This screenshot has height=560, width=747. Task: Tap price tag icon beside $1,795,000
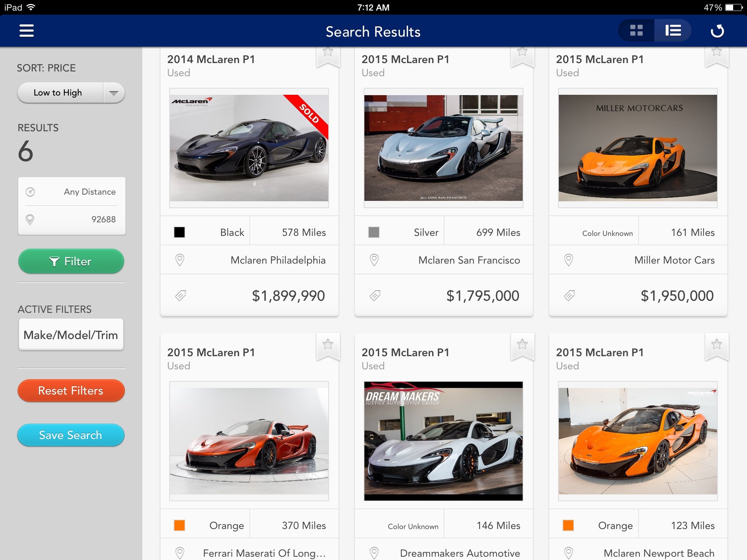375,296
